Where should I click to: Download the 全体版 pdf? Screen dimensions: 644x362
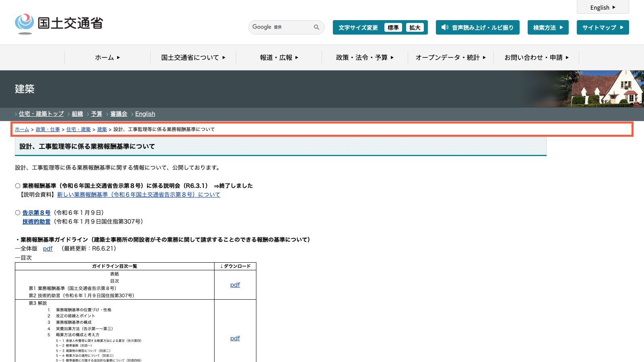pos(48,249)
